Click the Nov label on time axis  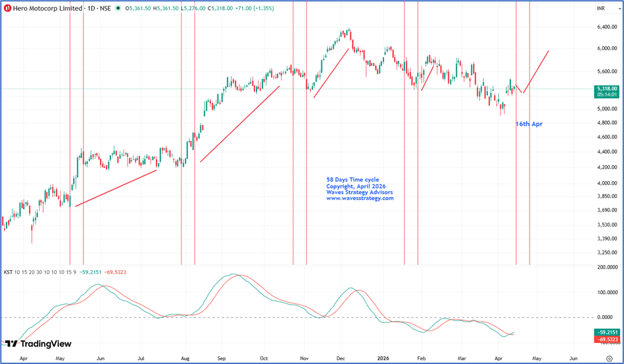click(x=305, y=359)
